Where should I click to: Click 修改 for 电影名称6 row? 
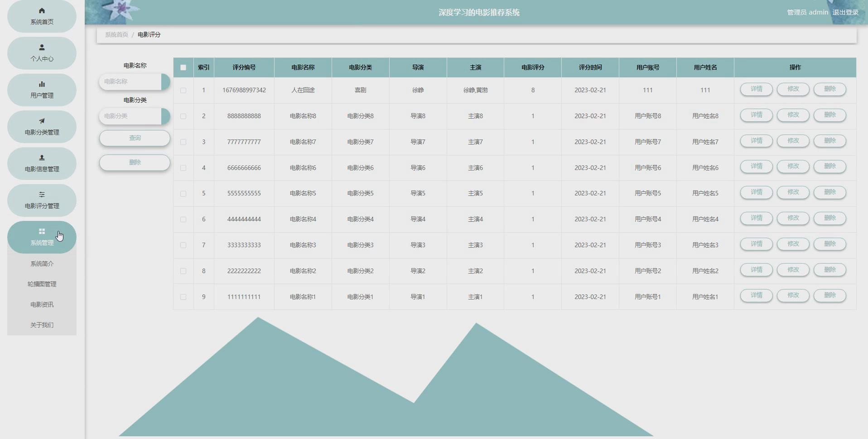[x=793, y=166]
